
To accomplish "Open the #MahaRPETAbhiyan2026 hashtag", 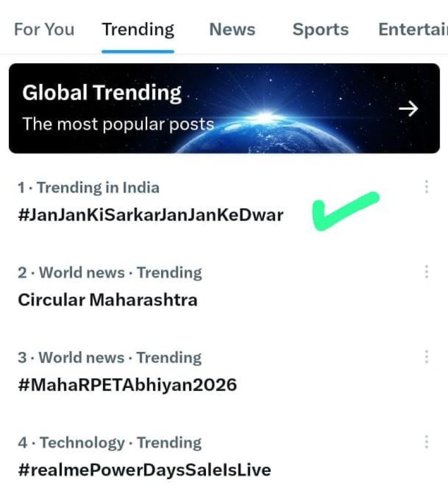I will [x=127, y=384].
